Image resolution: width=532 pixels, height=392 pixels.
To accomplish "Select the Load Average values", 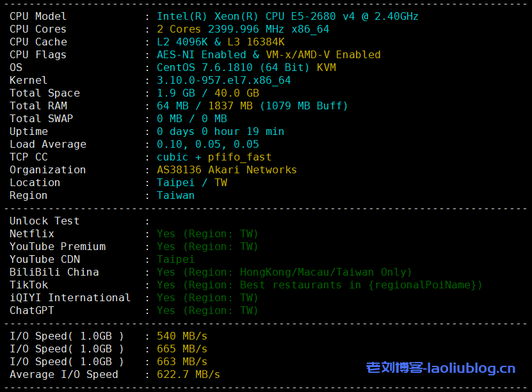I will click(207, 144).
